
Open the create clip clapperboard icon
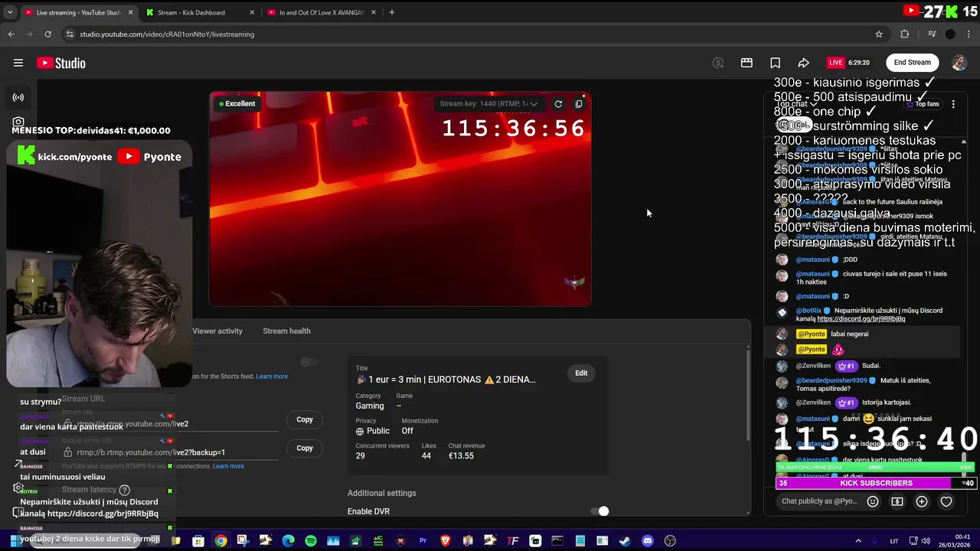coord(746,63)
